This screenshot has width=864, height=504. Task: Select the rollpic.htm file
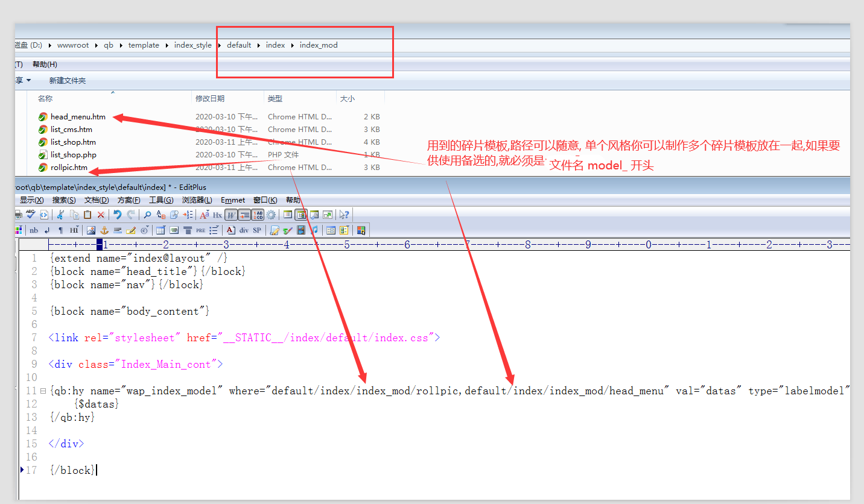click(69, 168)
